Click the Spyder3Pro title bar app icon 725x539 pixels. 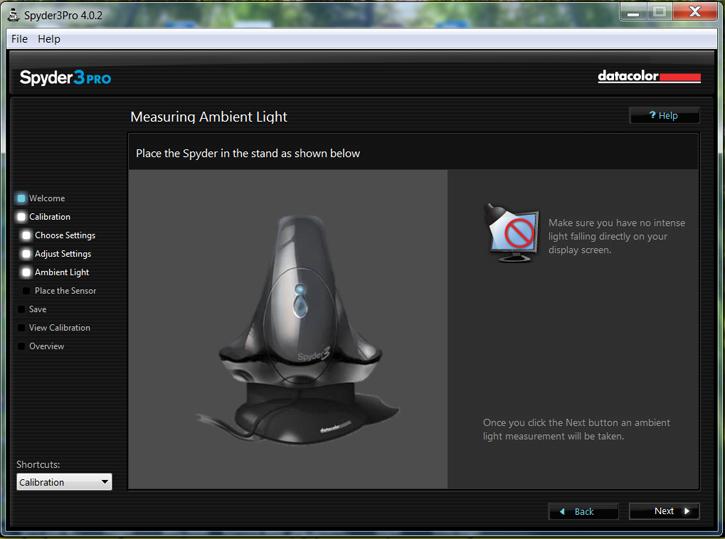[14, 15]
